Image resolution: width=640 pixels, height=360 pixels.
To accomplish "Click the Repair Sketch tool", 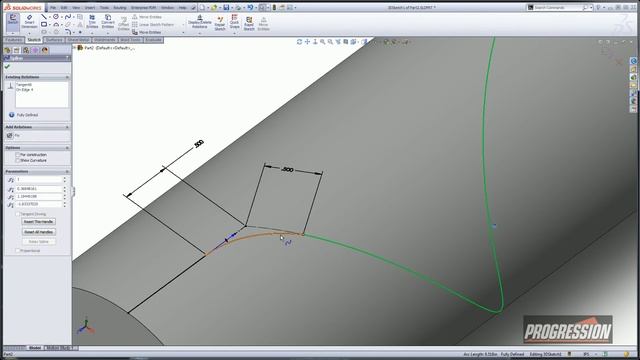I will pyautogui.click(x=220, y=24).
